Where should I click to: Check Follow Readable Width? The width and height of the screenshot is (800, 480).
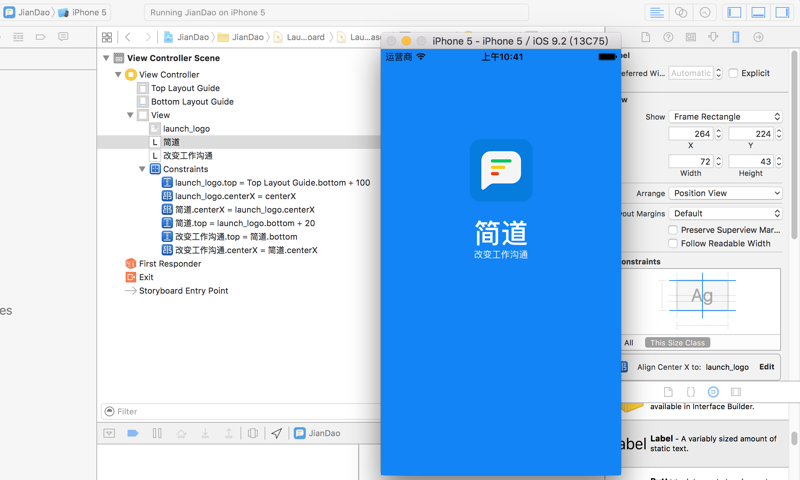click(673, 243)
